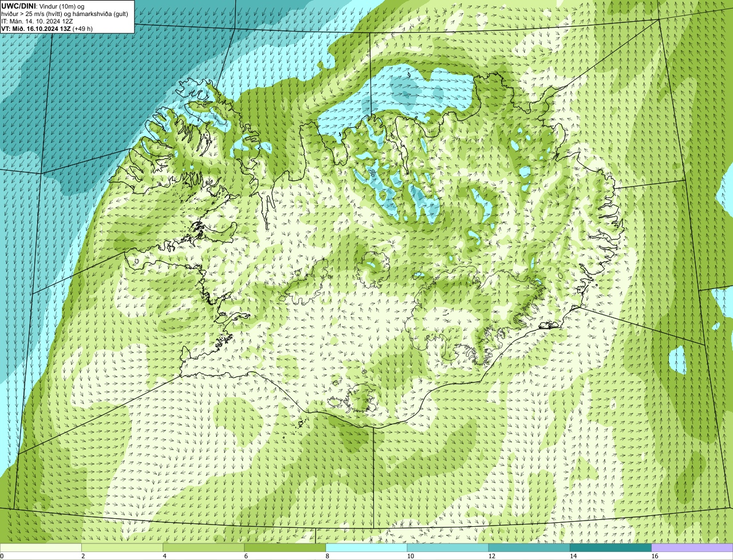Viewport: 733px width, 560px height.
Task: Click the light cyan 8–10 m/s legend swatch
Action: click(x=366, y=547)
